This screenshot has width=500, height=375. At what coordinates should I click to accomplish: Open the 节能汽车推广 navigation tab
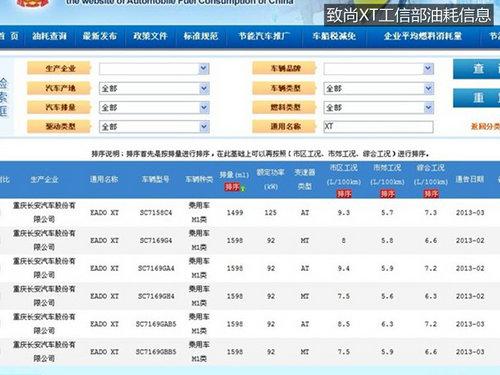tap(264, 36)
